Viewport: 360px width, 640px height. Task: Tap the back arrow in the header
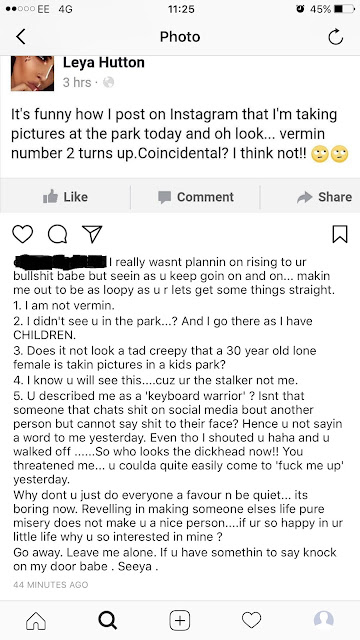point(21,37)
